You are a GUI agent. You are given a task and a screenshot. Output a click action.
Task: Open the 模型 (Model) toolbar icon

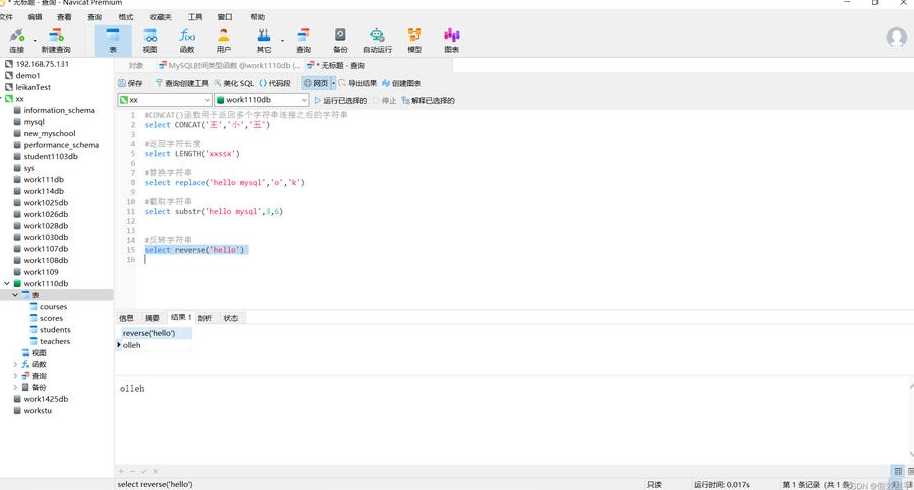[414, 40]
